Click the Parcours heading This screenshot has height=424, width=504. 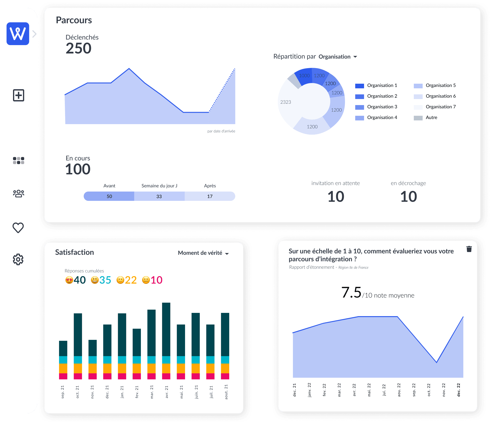(74, 20)
